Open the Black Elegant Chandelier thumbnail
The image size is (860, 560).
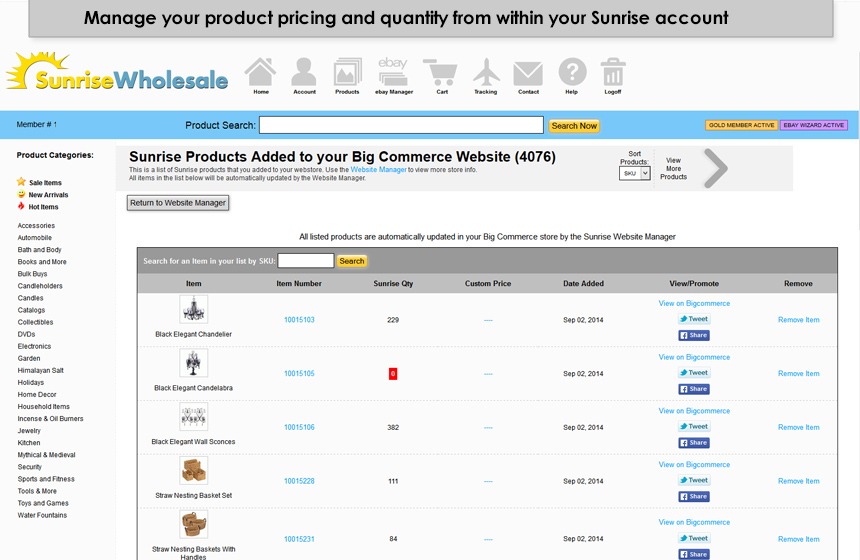[194, 309]
